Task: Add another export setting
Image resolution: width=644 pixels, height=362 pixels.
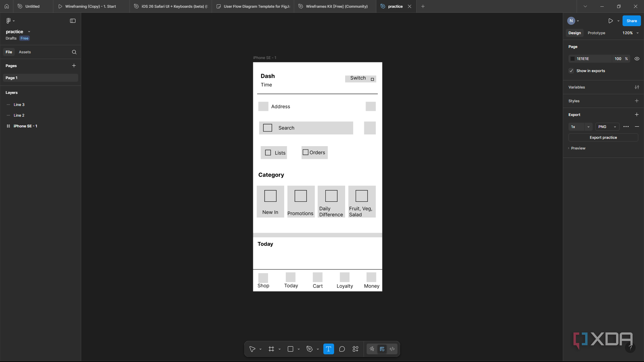Action: tap(637, 115)
